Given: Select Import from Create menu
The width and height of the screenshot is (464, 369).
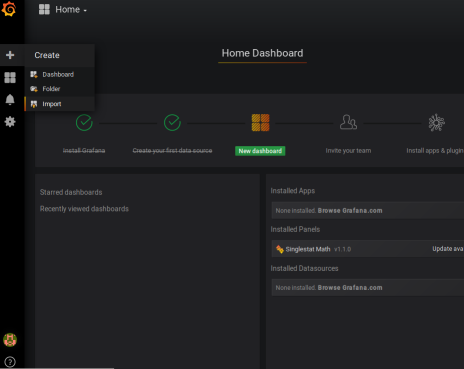Looking at the screenshot, I should point(52,104).
